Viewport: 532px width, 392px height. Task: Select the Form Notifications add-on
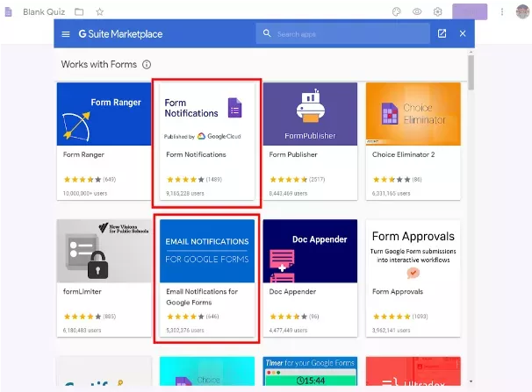click(206, 140)
